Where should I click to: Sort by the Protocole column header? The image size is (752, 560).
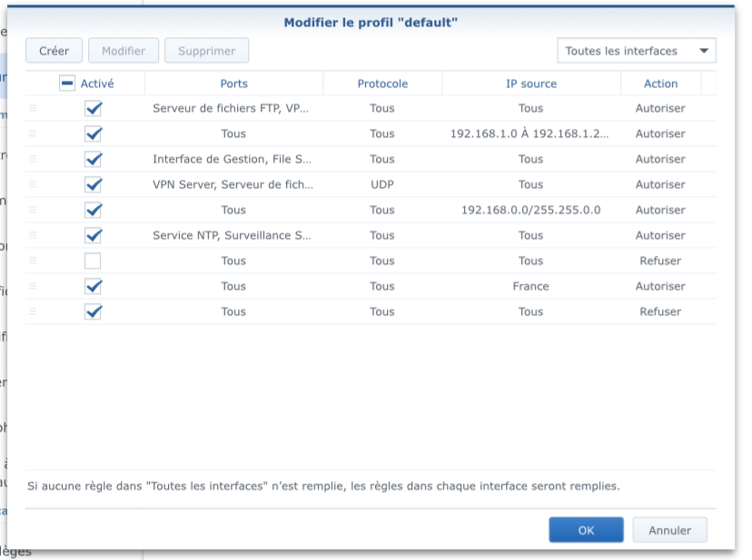382,84
